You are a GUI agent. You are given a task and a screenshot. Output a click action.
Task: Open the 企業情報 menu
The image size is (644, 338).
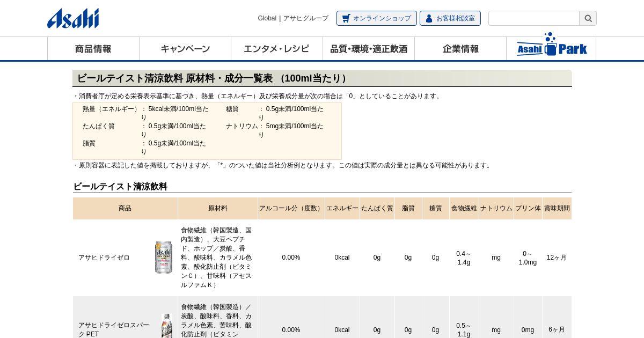click(460, 49)
